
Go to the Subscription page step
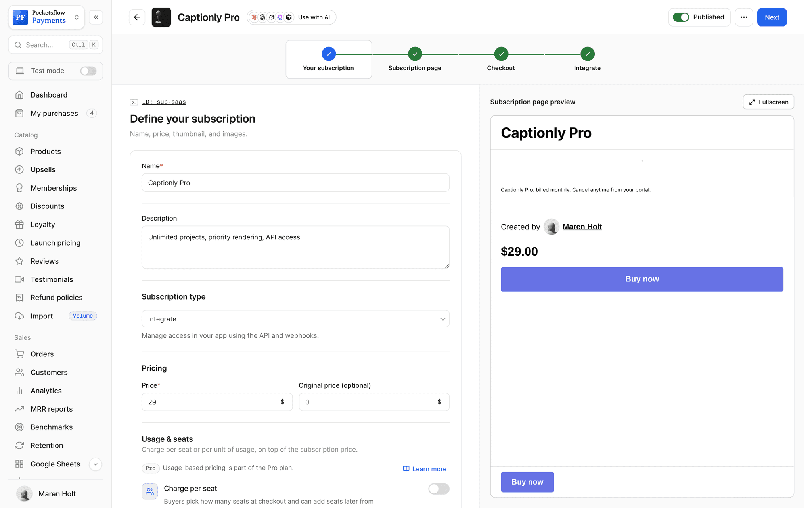click(415, 60)
